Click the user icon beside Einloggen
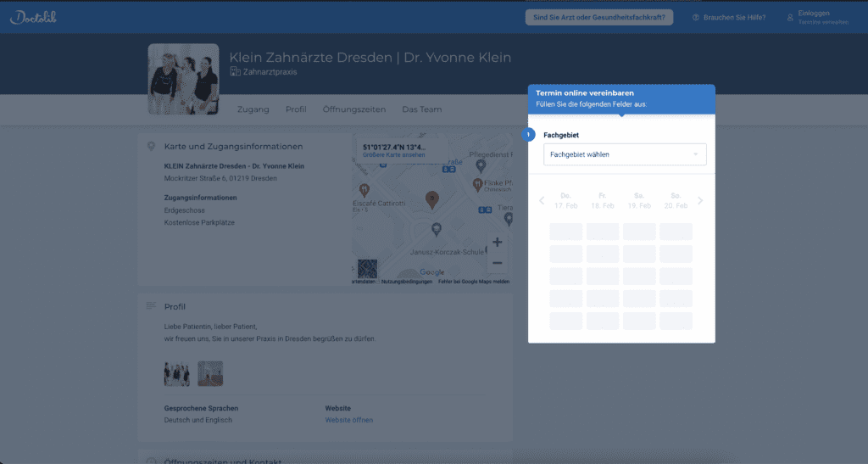Viewport: 868px width, 464px height. [790, 17]
